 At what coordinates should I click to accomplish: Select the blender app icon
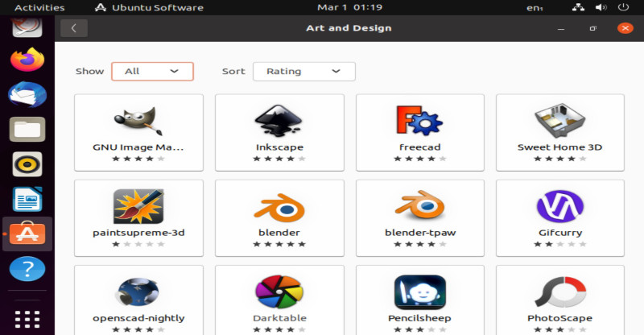click(x=279, y=208)
